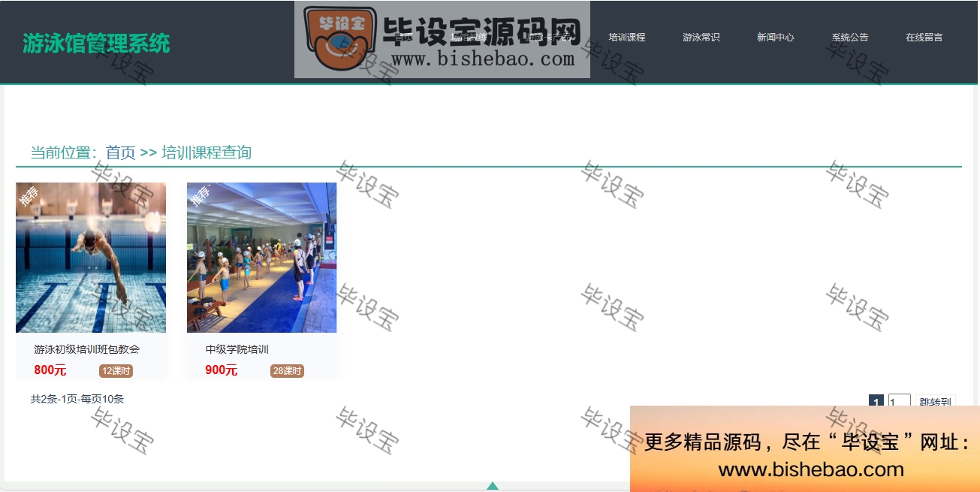Image resolution: width=980 pixels, height=492 pixels.
Task: Go to the 游泳常识 navigation item
Action: click(x=701, y=37)
